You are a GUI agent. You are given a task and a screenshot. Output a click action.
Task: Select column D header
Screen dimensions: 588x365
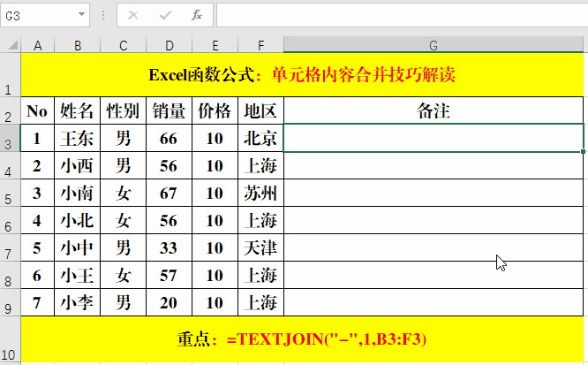170,45
